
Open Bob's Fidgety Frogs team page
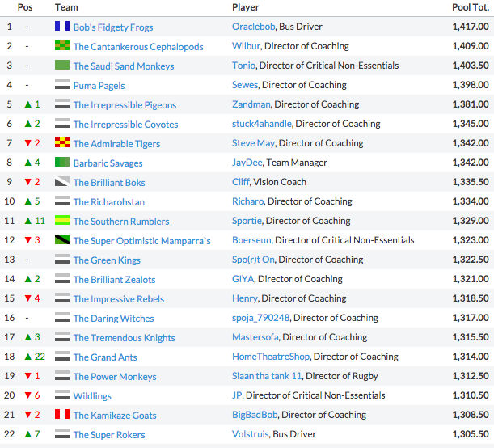113,27
